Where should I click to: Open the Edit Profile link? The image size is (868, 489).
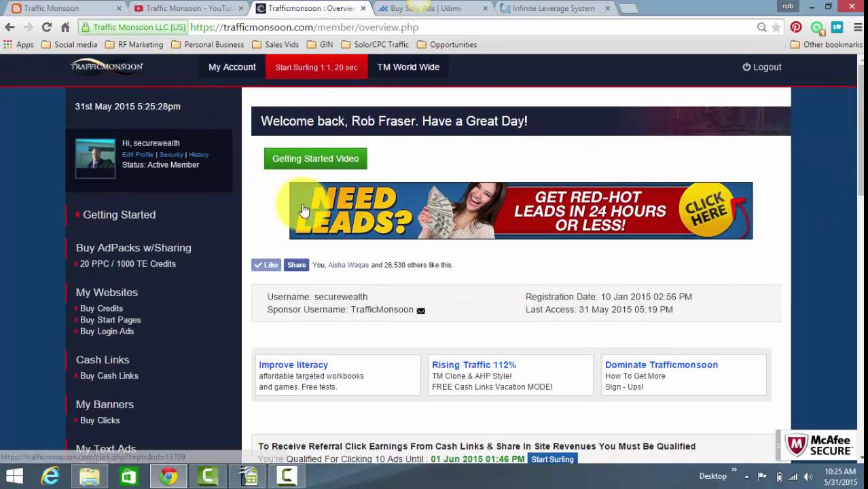[138, 155]
